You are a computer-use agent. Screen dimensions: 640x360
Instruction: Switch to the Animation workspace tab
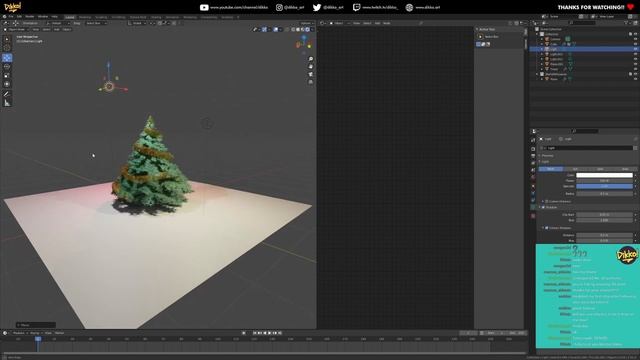pyautogui.click(x=172, y=17)
